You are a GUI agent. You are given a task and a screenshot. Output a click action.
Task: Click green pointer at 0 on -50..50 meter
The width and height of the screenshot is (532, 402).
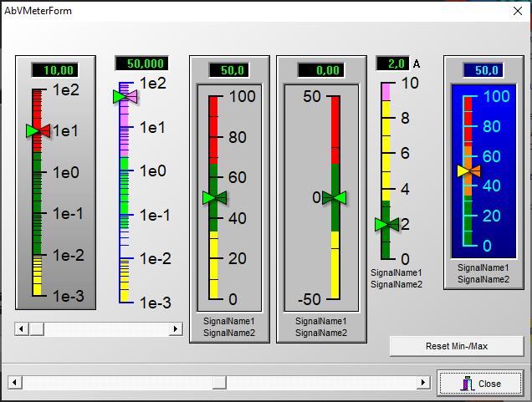coord(335,197)
